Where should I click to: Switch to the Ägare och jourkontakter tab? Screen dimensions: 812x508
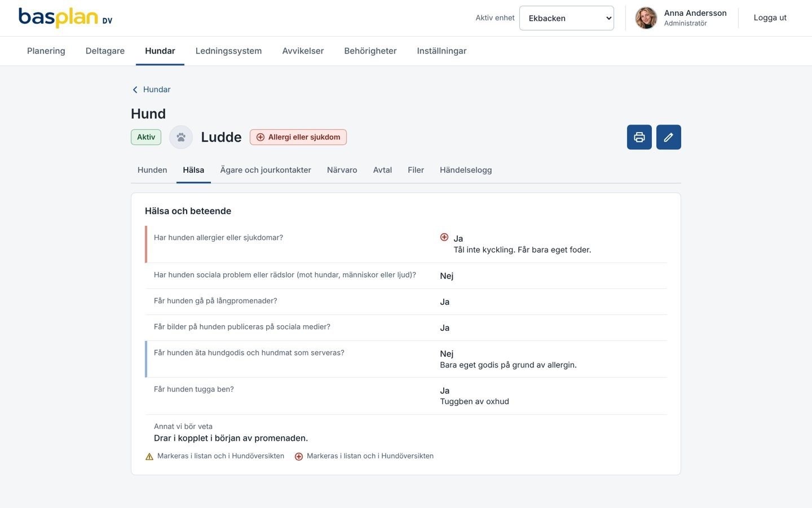point(266,170)
